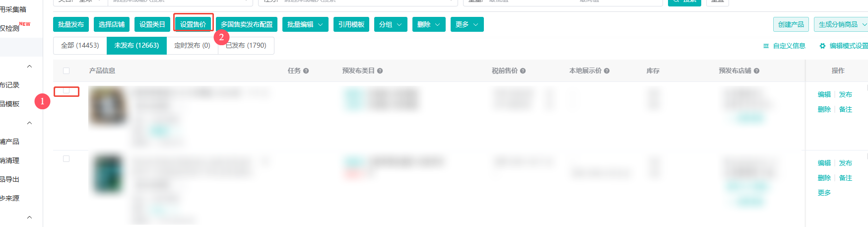Image resolution: width=868 pixels, height=227 pixels.
Task: Click the help icon beside 预发布类目
Action: tap(380, 71)
